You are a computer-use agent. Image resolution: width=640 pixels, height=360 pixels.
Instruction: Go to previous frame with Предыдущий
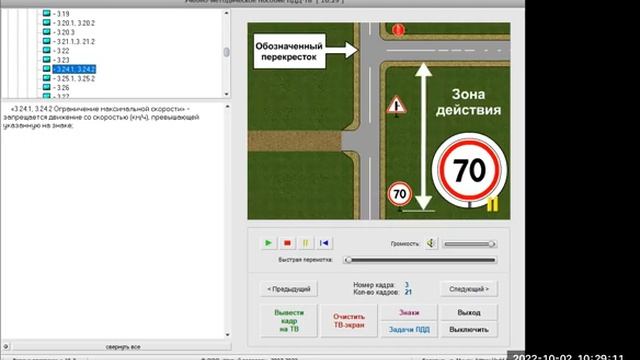289,289
